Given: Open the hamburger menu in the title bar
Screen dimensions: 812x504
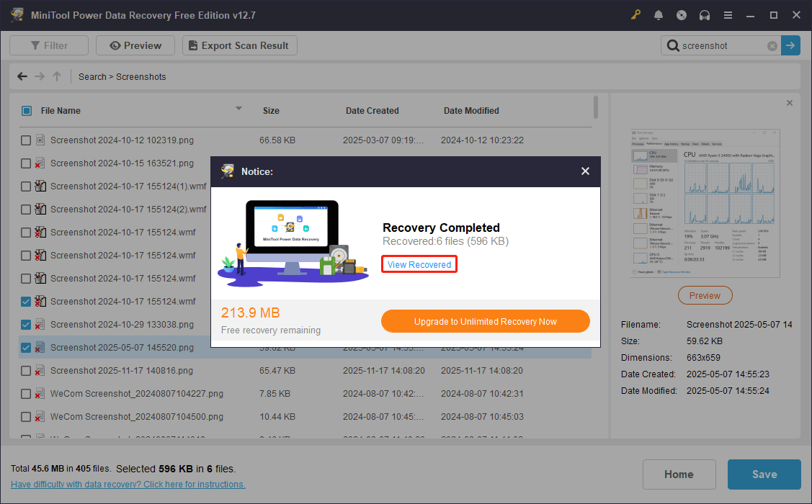Looking at the screenshot, I should pos(728,14).
